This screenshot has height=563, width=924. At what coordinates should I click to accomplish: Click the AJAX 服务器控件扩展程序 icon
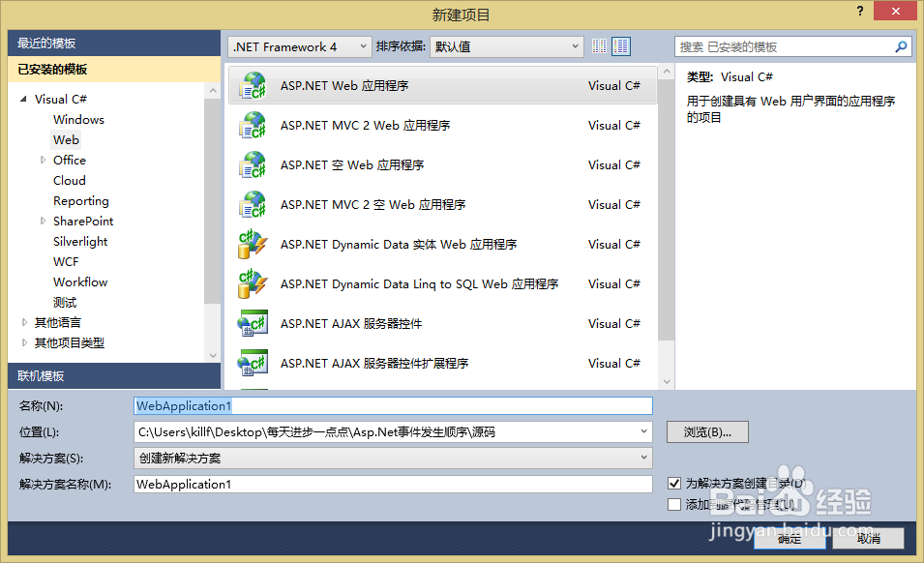click(x=253, y=363)
